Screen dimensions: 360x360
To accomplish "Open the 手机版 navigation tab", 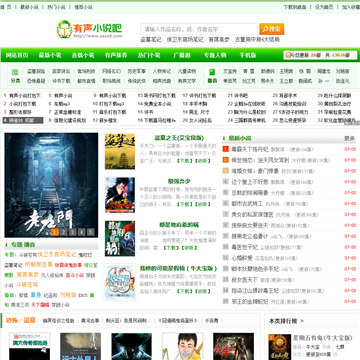I will (x=248, y=55).
